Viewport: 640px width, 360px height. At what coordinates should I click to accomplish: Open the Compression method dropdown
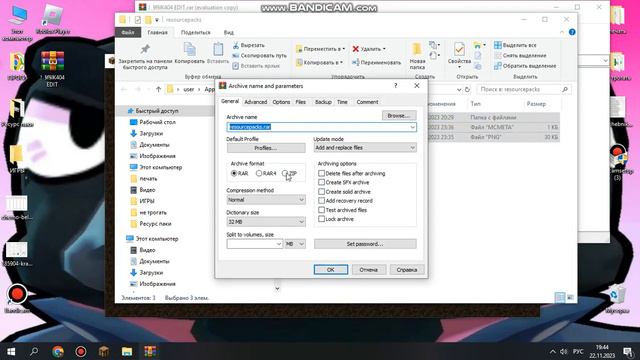pyautogui.click(x=266, y=200)
